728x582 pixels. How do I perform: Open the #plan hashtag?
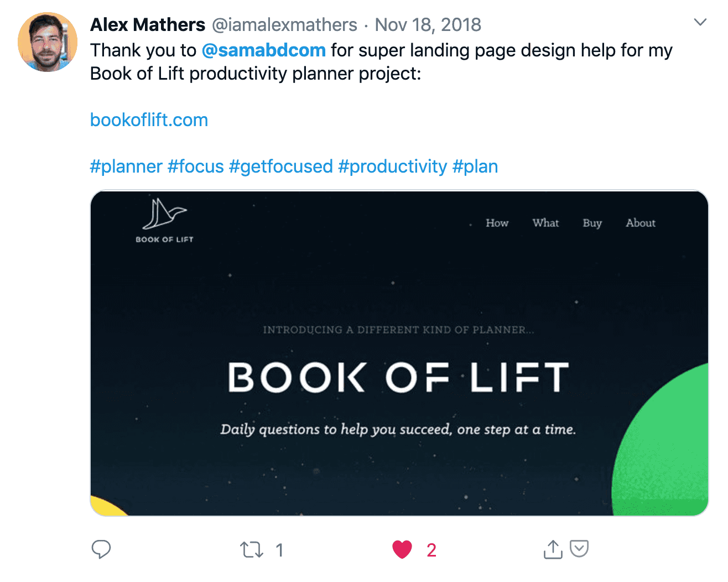(x=475, y=167)
